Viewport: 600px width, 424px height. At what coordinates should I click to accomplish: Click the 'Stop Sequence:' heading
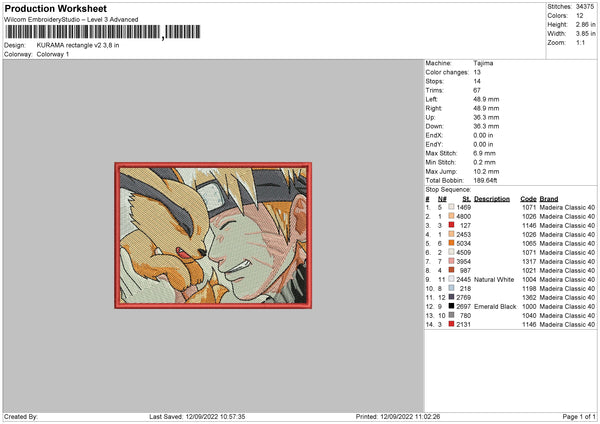click(x=448, y=190)
